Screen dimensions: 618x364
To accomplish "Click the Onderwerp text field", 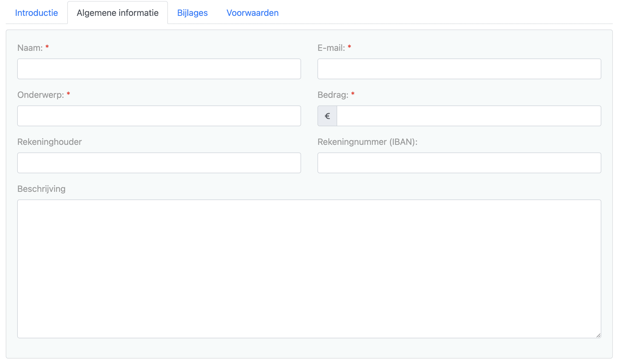I will [x=159, y=116].
